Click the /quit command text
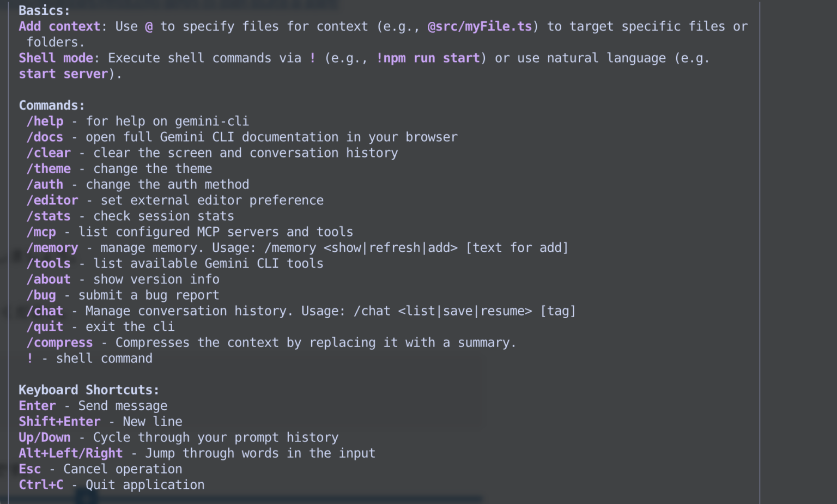 45,326
